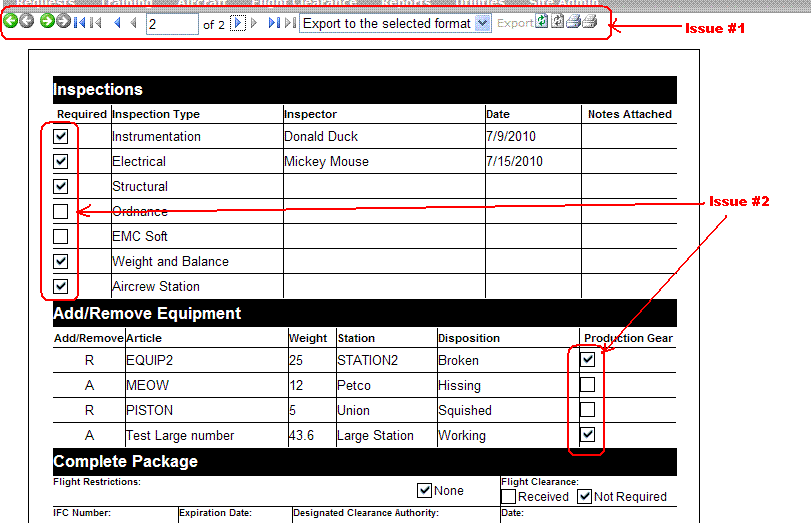Image resolution: width=811 pixels, height=523 pixels.
Task: Refresh the report with green icon
Action: (542, 21)
